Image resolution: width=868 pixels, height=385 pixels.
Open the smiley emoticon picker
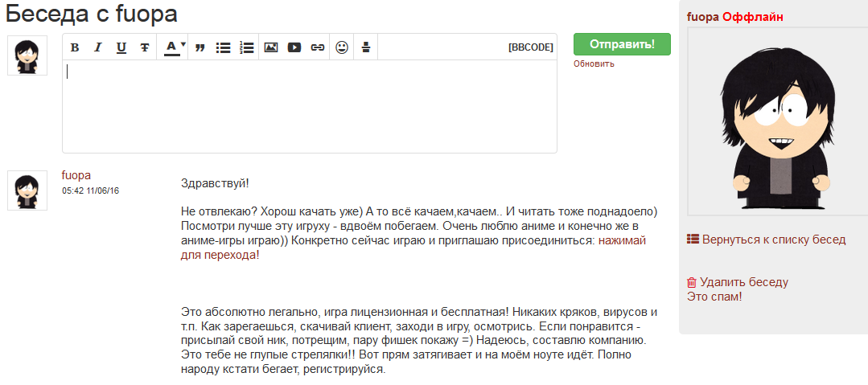point(342,47)
